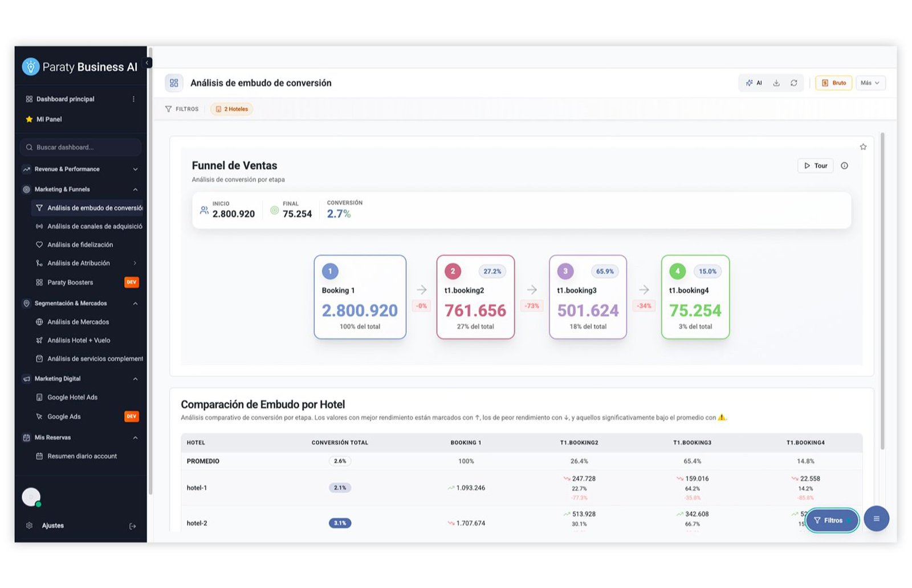
Task: Select the t1.booking3 funnel step card
Action: pyautogui.click(x=588, y=297)
